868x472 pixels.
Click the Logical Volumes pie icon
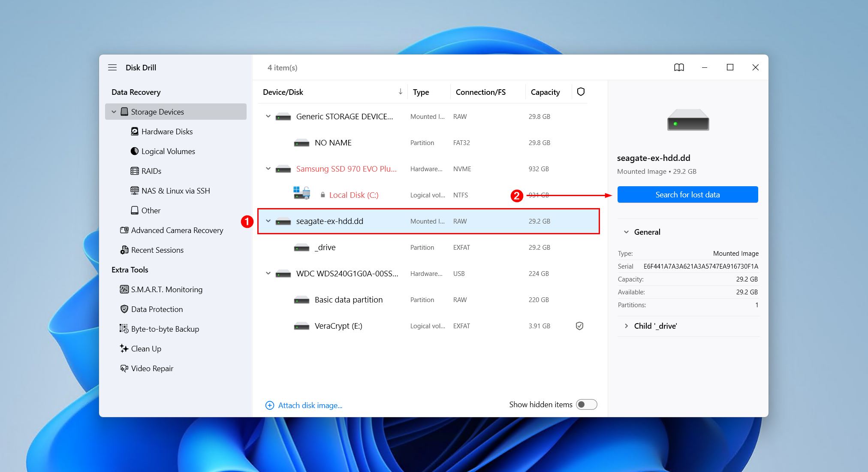click(135, 151)
